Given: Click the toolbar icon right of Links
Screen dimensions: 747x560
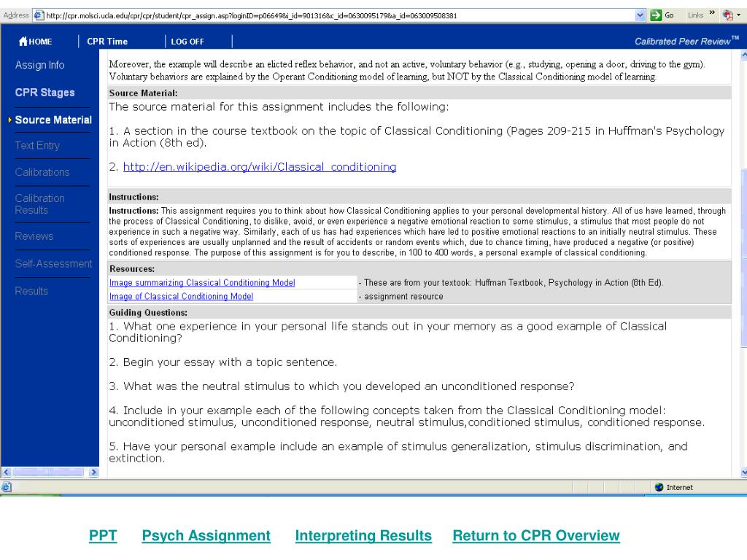Looking at the screenshot, I should (727, 15).
